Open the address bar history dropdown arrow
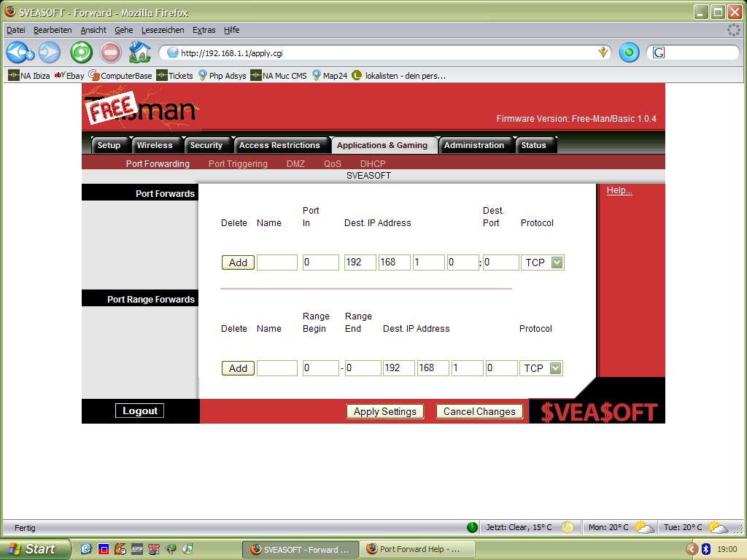Viewport: 747px width, 560px height. [x=603, y=52]
